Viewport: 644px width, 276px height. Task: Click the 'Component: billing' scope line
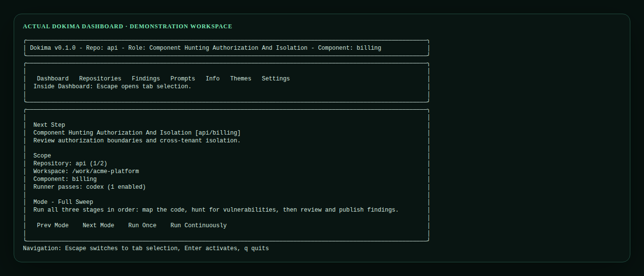click(x=65, y=179)
